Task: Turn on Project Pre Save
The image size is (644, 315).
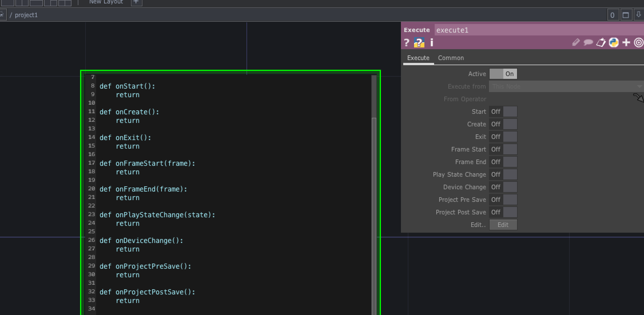Action: click(511, 200)
